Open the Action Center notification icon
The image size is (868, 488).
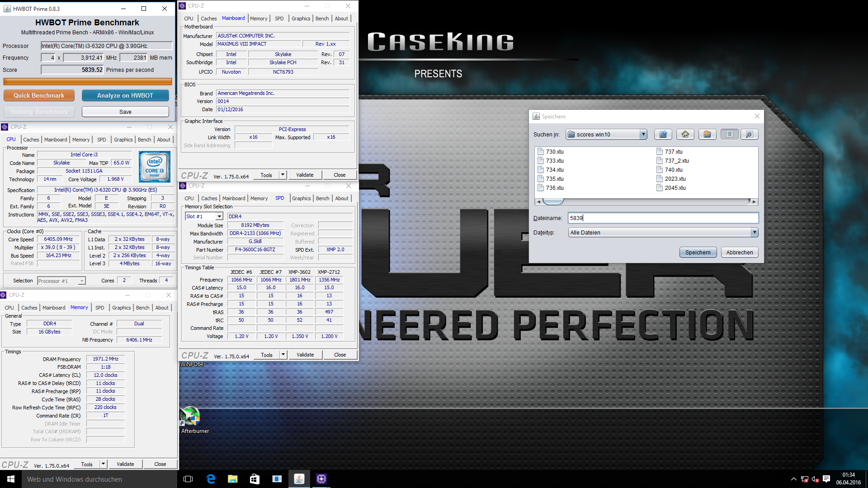[x=826, y=479]
